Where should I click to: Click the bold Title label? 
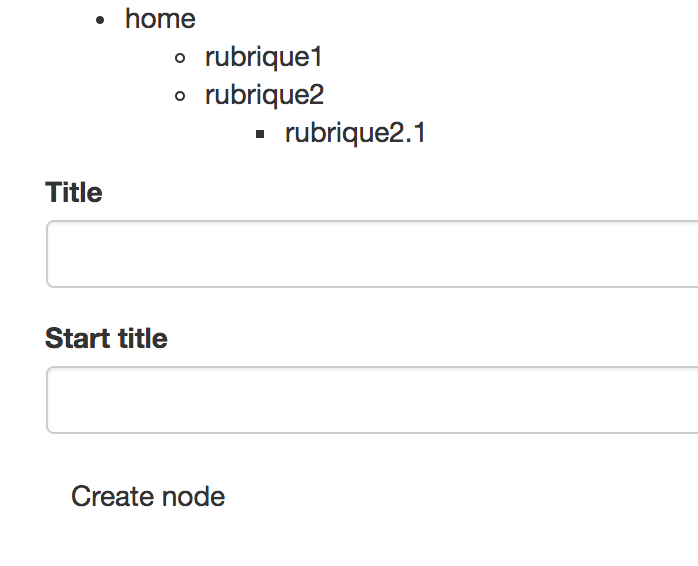pyautogui.click(x=74, y=192)
